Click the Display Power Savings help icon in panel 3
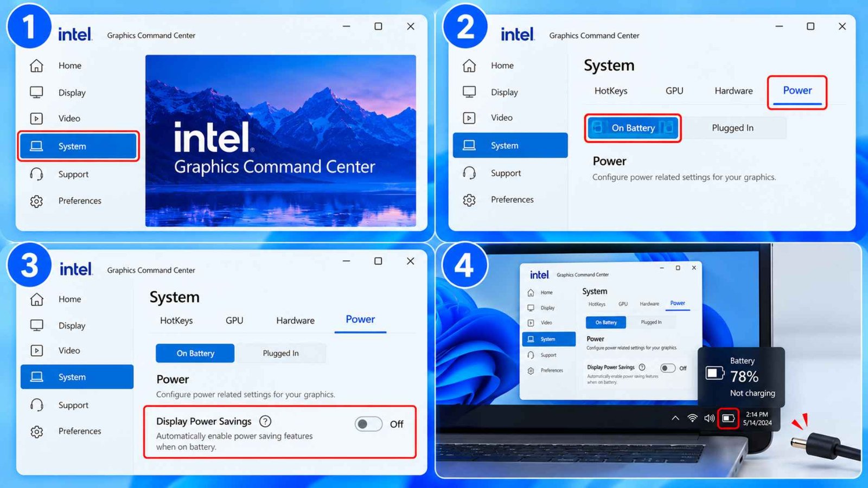 pyautogui.click(x=265, y=421)
